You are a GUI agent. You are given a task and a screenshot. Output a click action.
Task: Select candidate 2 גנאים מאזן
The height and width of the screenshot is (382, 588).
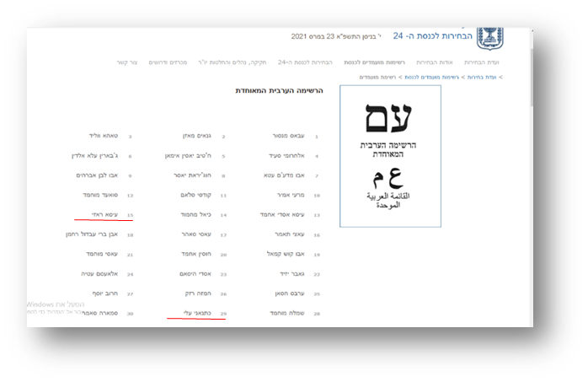pos(197,136)
